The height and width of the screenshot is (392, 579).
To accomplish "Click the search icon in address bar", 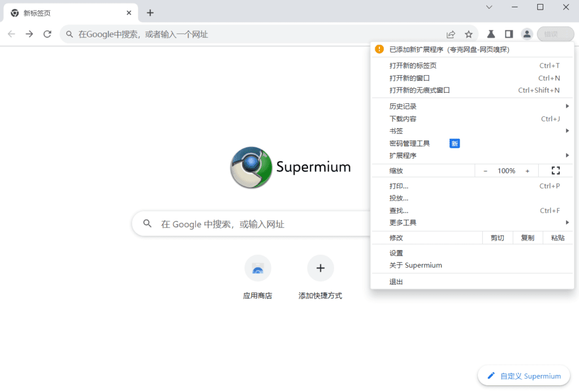I will pyautogui.click(x=70, y=34).
